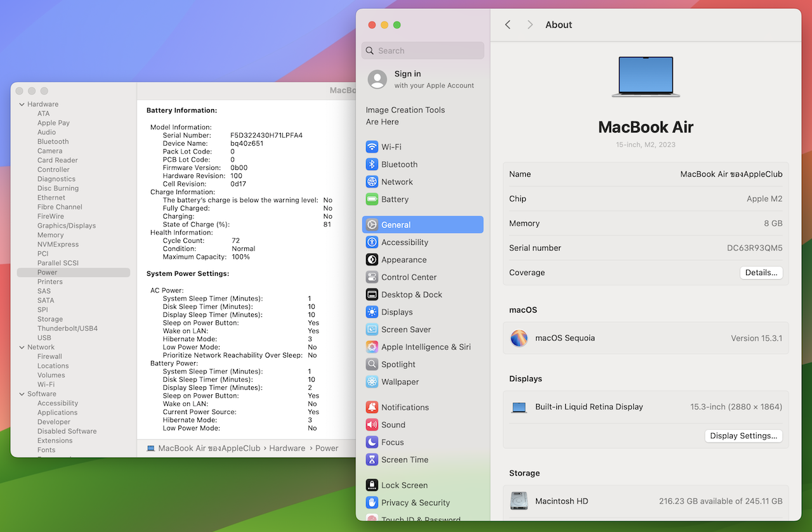
Task: Click the 8 GB memory value
Action: click(773, 223)
